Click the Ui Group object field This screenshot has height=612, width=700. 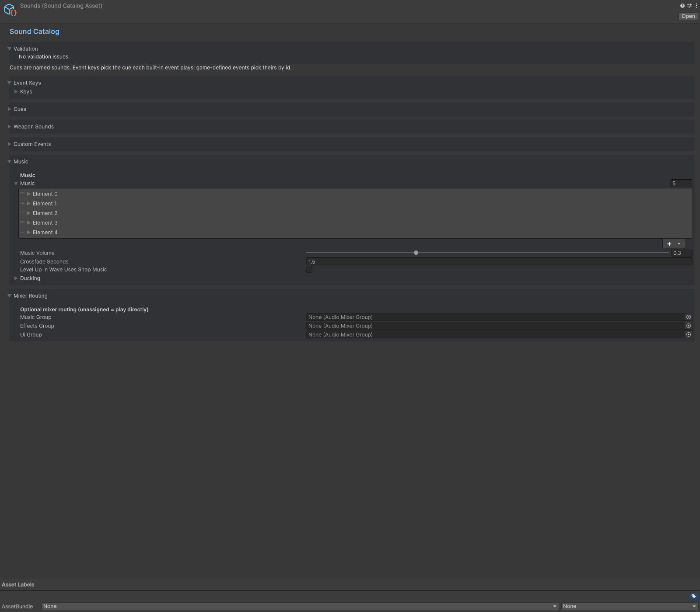[x=495, y=334]
